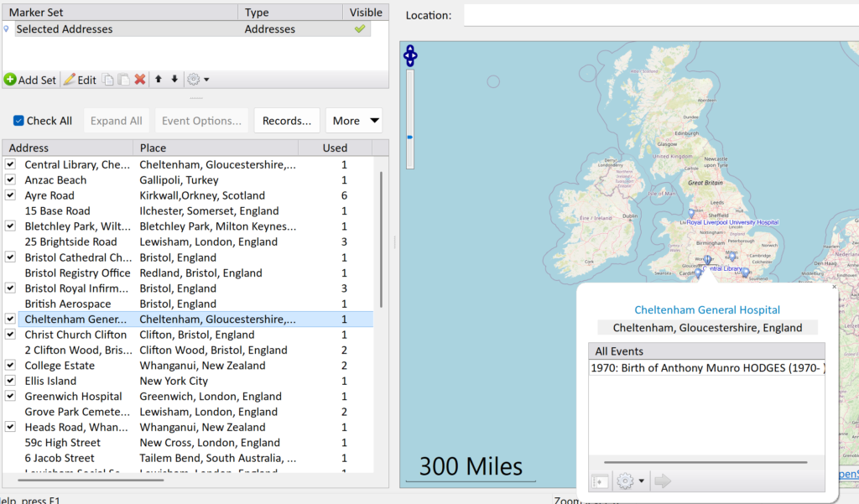Open the More dropdown menu
The height and width of the screenshot is (504, 859).
click(354, 121)
